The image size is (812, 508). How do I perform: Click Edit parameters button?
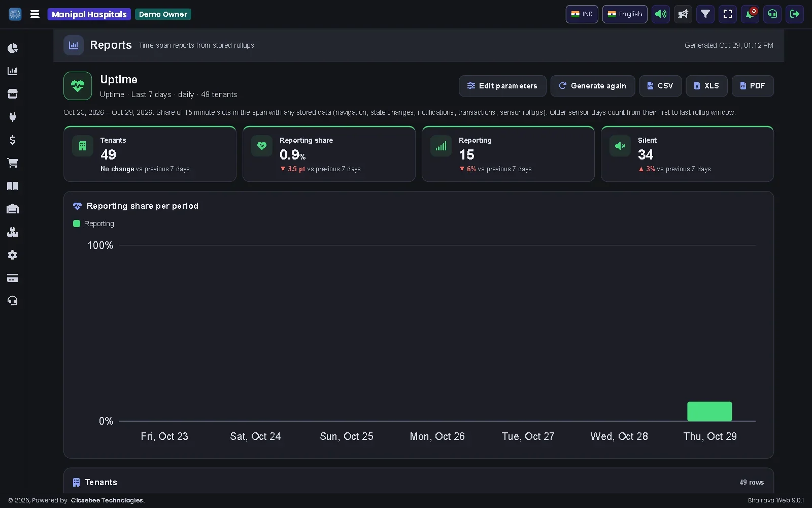[x=502, y=86]
